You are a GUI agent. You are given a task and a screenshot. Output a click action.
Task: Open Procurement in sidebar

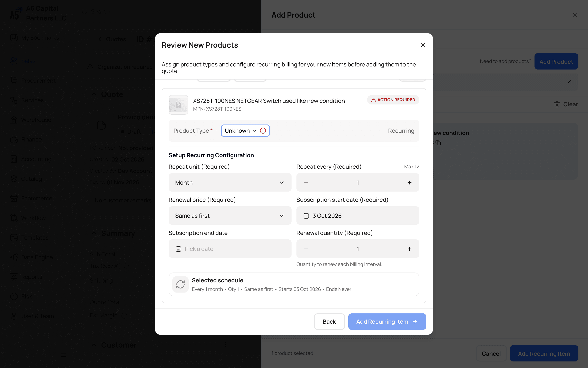(33, 81)
